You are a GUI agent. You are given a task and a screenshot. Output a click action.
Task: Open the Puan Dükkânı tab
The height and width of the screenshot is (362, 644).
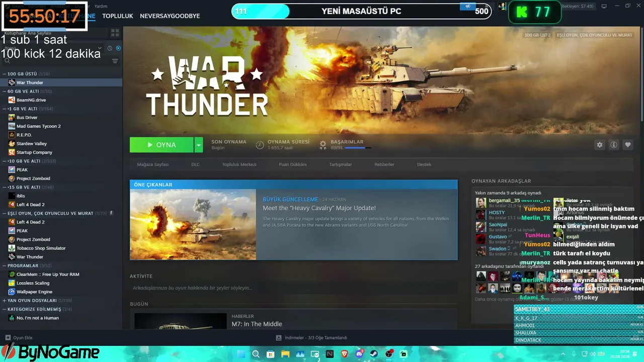coord(293,164)
